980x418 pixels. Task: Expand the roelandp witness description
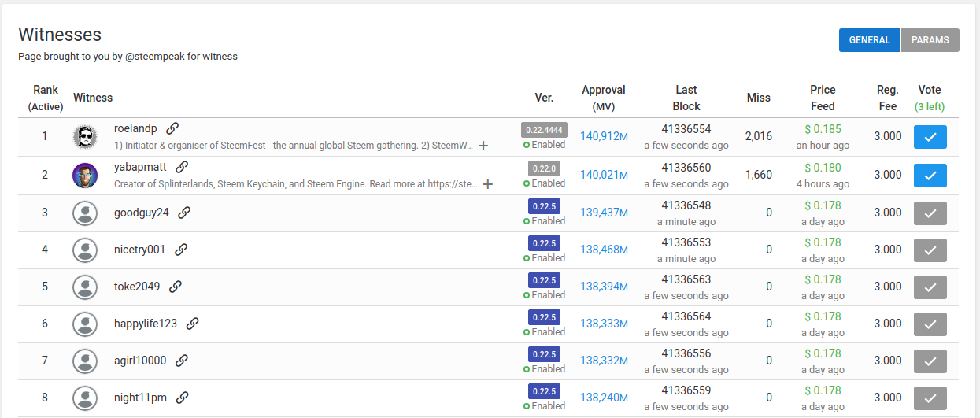[483, 146]
